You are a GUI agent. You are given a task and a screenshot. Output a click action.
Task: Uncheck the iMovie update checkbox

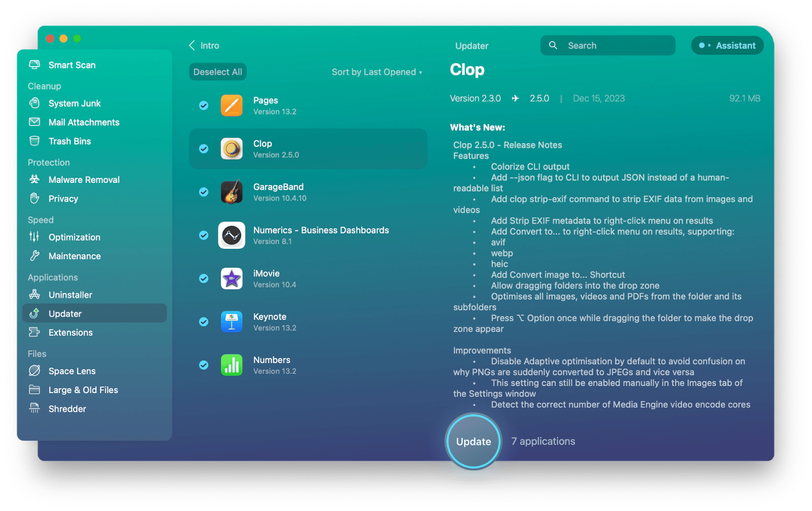pyautogui.click(x=204, y=278)
